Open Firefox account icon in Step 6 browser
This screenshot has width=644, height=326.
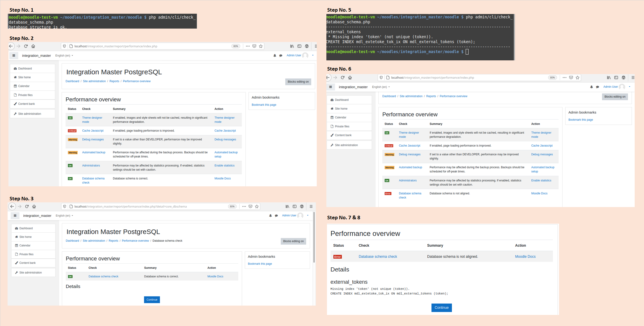point(624,78)
